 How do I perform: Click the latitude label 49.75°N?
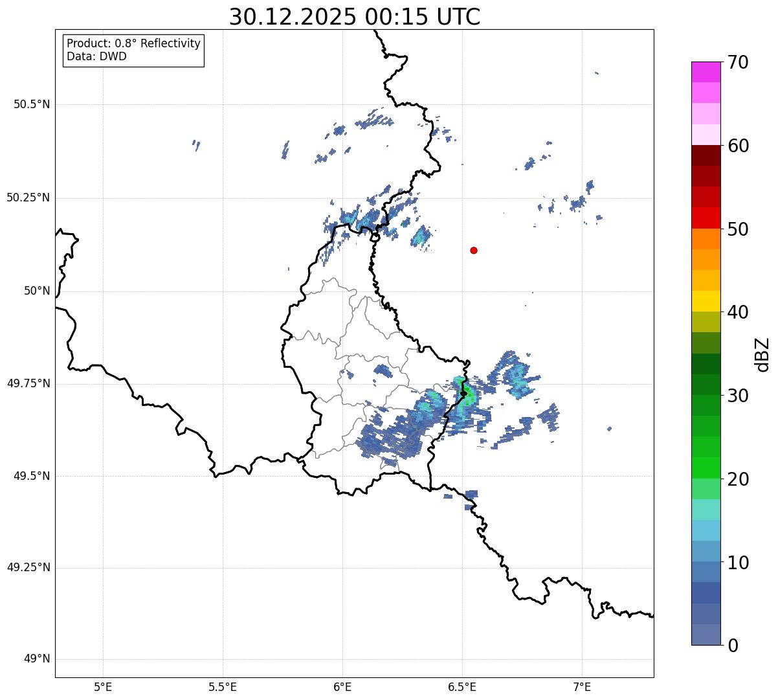point(28,383)
